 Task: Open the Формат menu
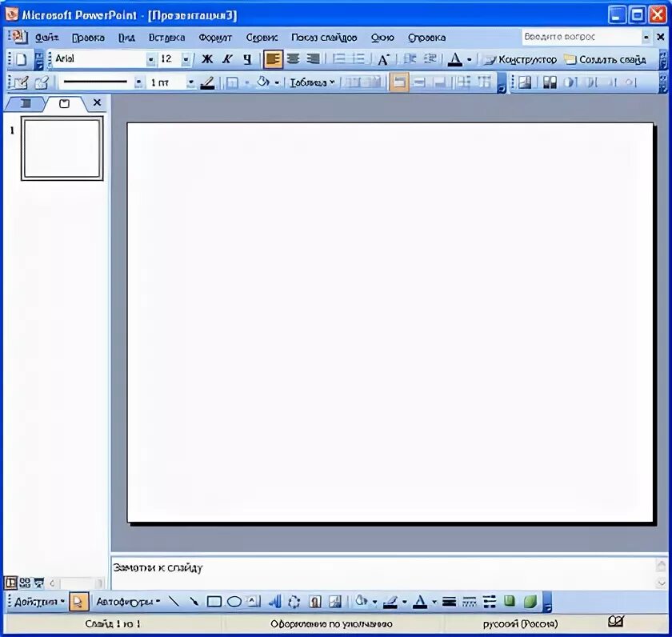(x=215, y=38)
